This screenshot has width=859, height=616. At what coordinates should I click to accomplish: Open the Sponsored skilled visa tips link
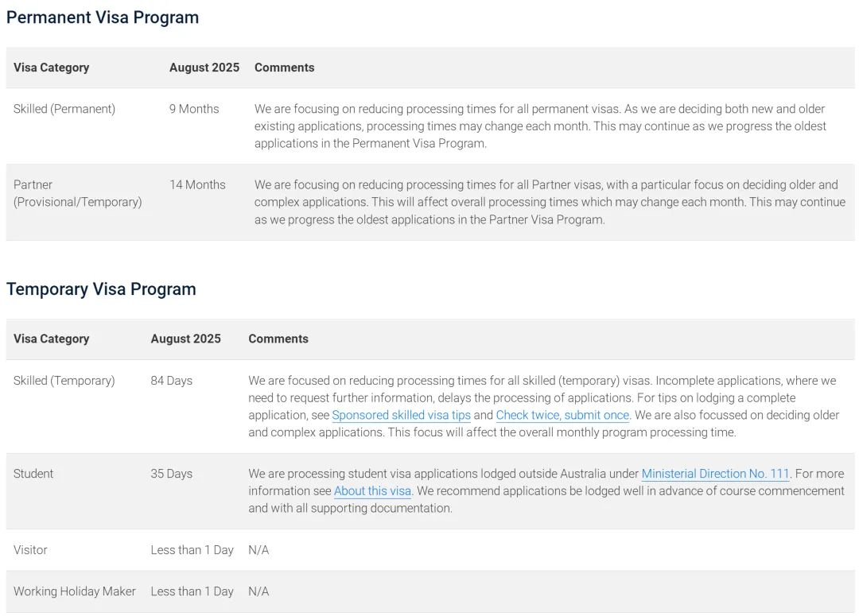click(401, 415)
